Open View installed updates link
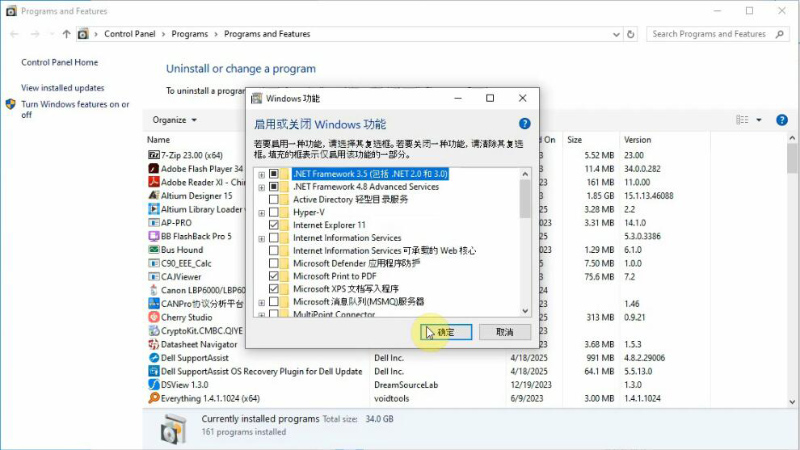The height and width of the screenshot is (450, 800). 63,88
